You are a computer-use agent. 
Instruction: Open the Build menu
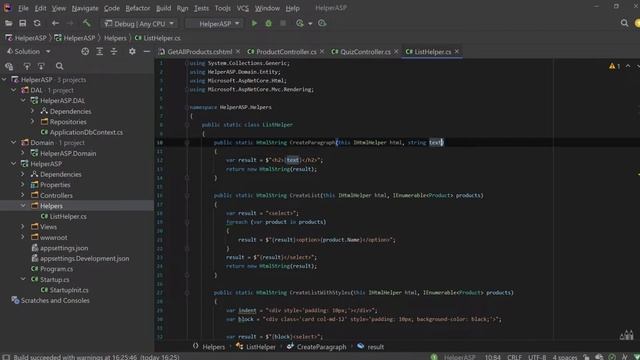pyautogui.click(x=163, y=8)
